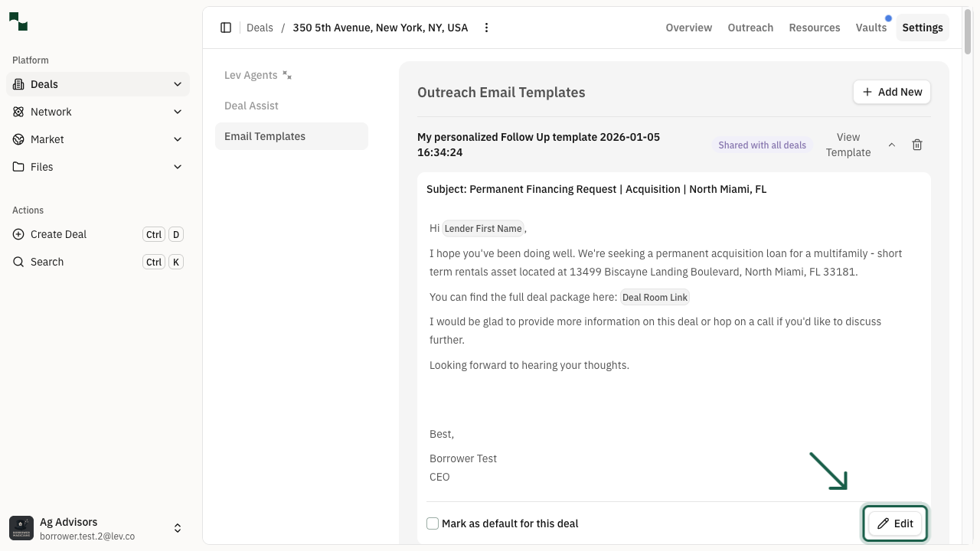Expand the Deals dropdown arrow
Screen dimensions: 980x551
click(x=177, y=84)
